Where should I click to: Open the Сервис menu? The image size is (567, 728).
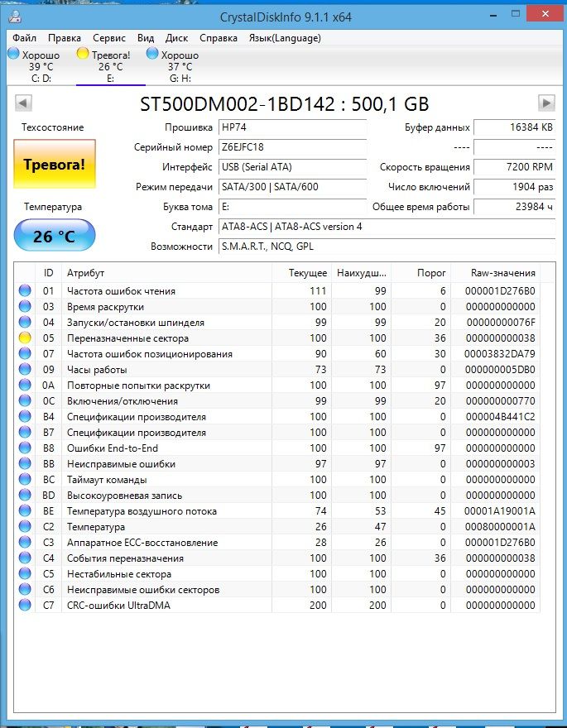tap(109, 38)
